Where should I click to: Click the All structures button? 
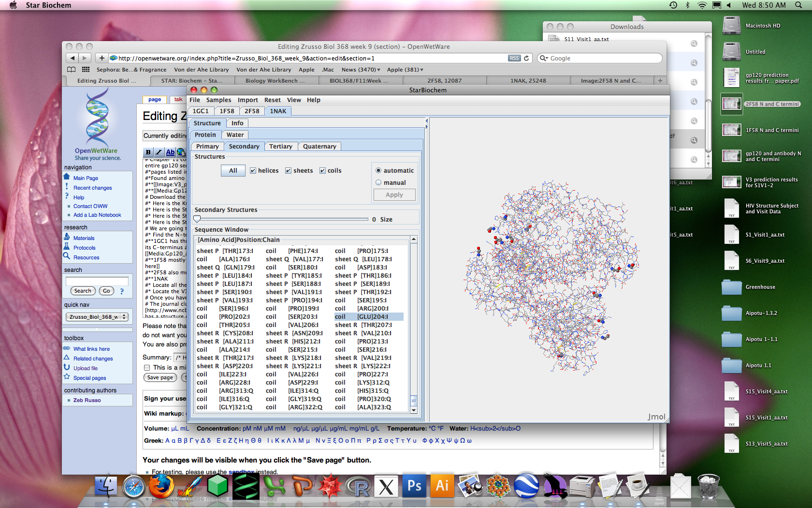point(233,171)
